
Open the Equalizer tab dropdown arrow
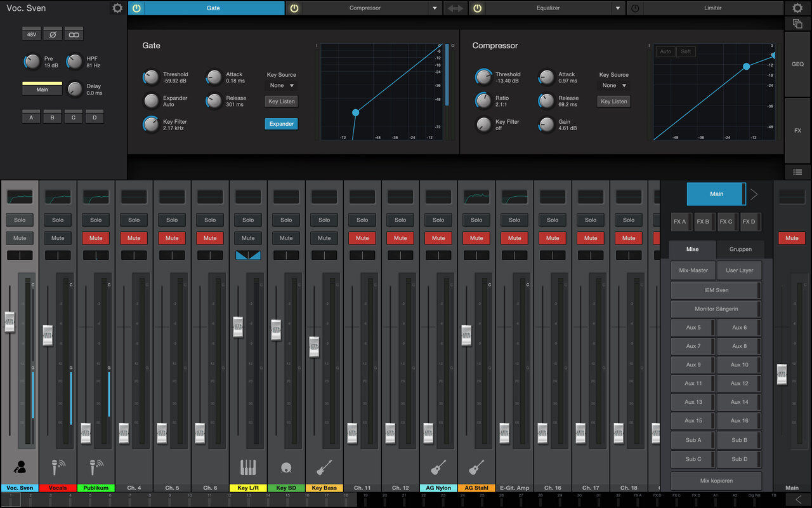coord(618,8)
